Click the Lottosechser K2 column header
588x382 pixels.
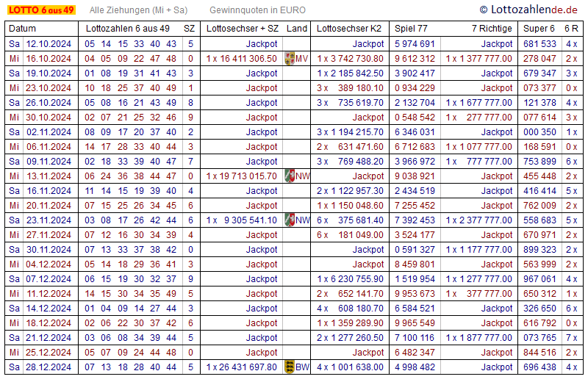(349, 28)
